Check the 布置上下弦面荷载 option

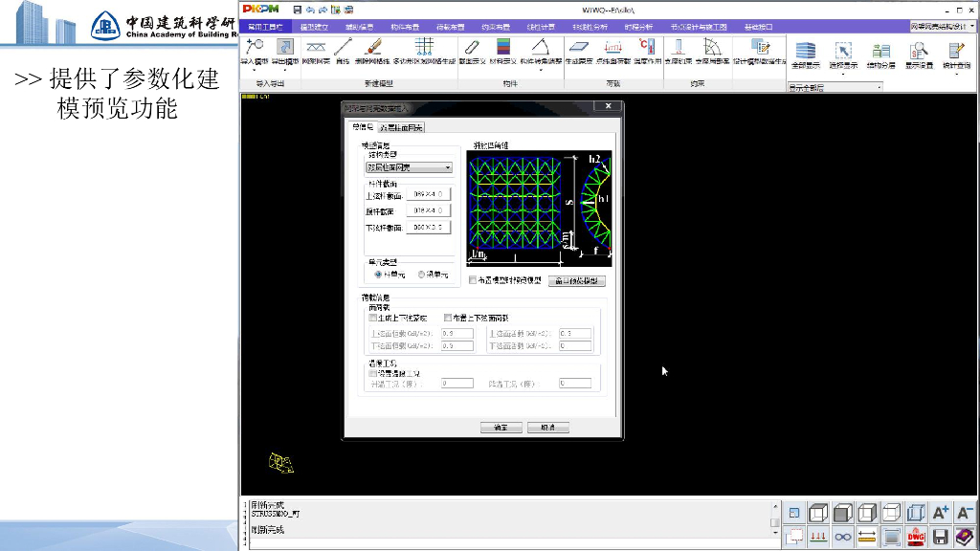tap(448, 318)
